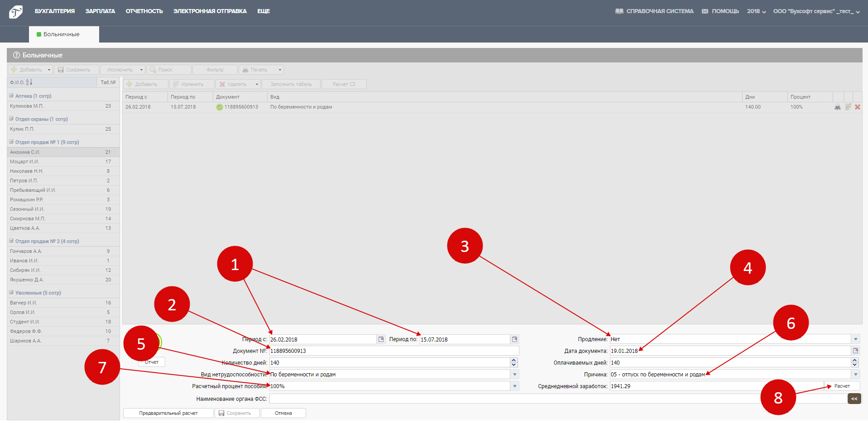Open the Продление dropdown
Viewport: 868px width, 423px height.
856,339
